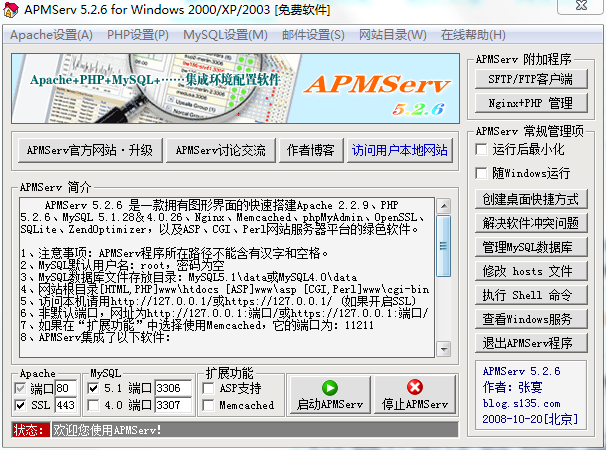
Task: Enable the Memcached extension checkbox
Action: (x=208, y=405)
